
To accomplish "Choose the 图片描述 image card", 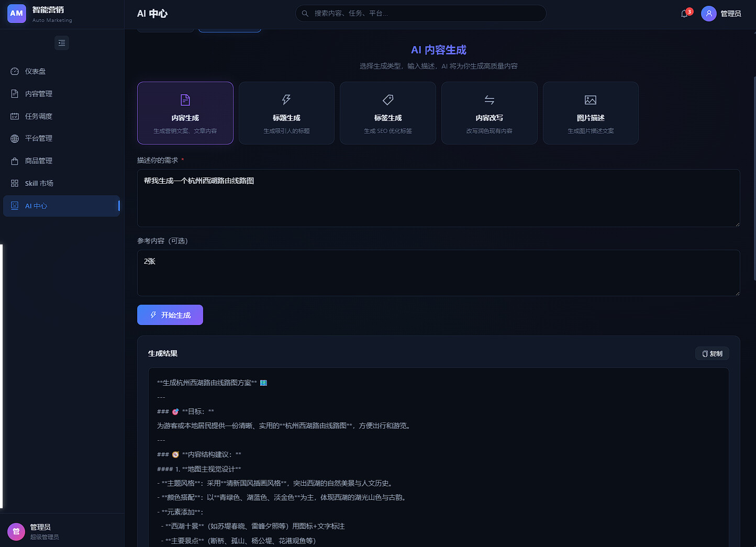I will 591,113.
